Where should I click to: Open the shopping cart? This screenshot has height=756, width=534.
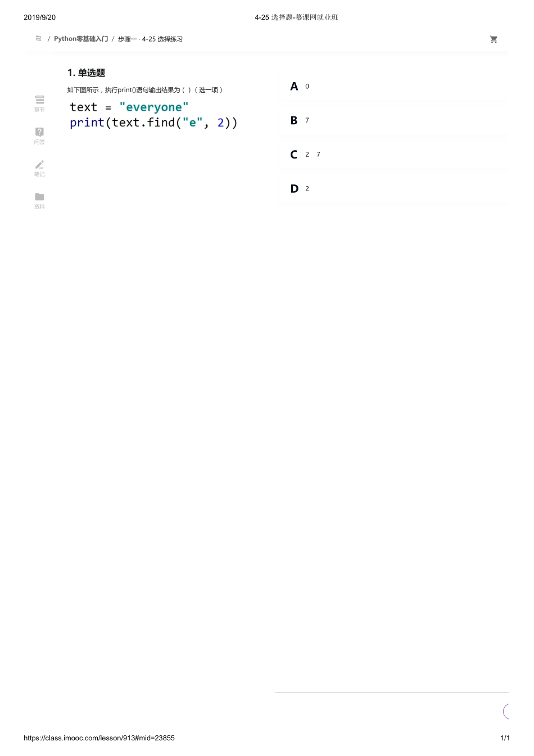(494, 39)
